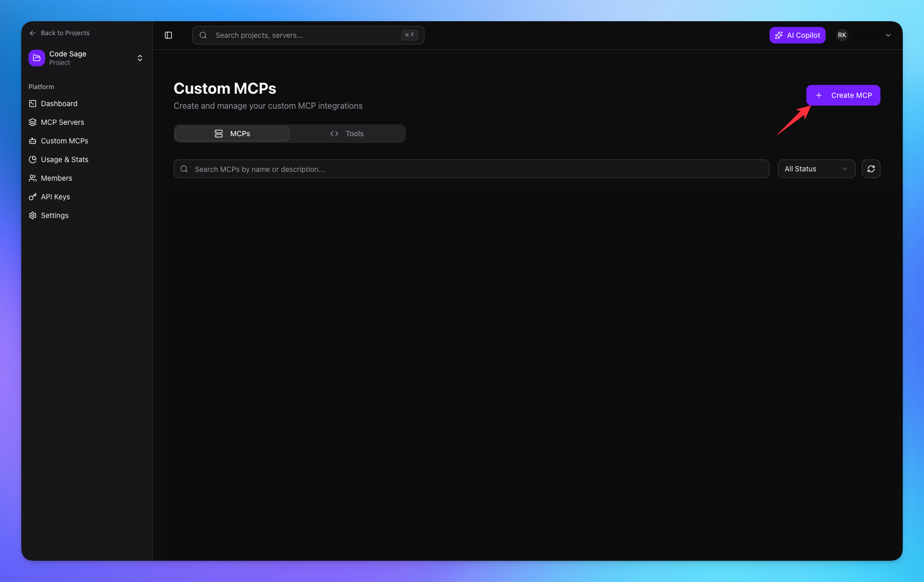Open Usage & Stats from sidebar
Viewport: 924px width, 582px height.
click(x=64, y=159)
